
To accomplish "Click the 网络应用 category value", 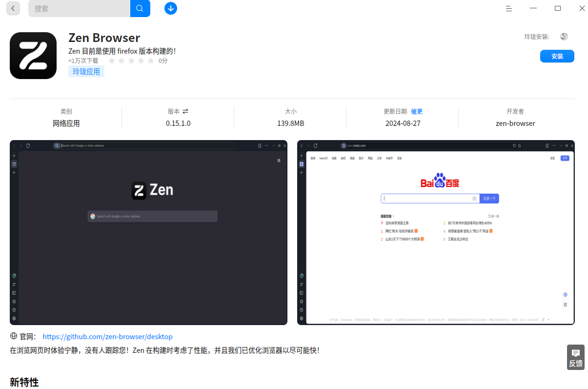I will (x=66, y=123).
